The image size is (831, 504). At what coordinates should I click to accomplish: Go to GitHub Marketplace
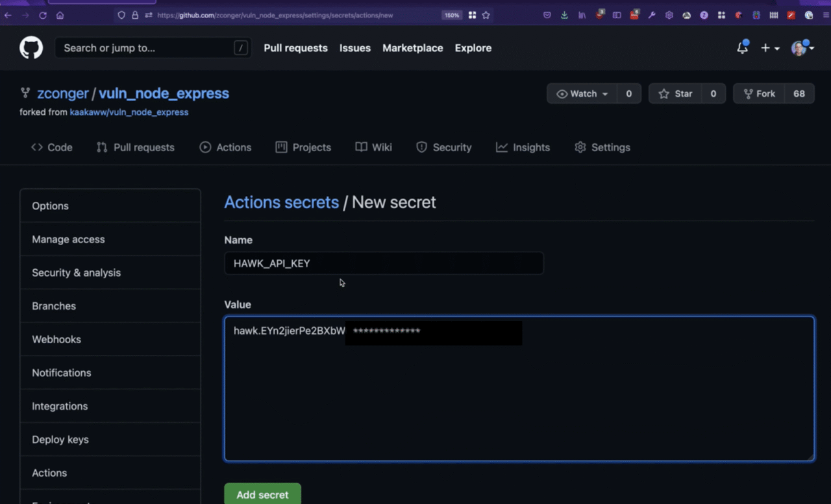coord(413,48)
